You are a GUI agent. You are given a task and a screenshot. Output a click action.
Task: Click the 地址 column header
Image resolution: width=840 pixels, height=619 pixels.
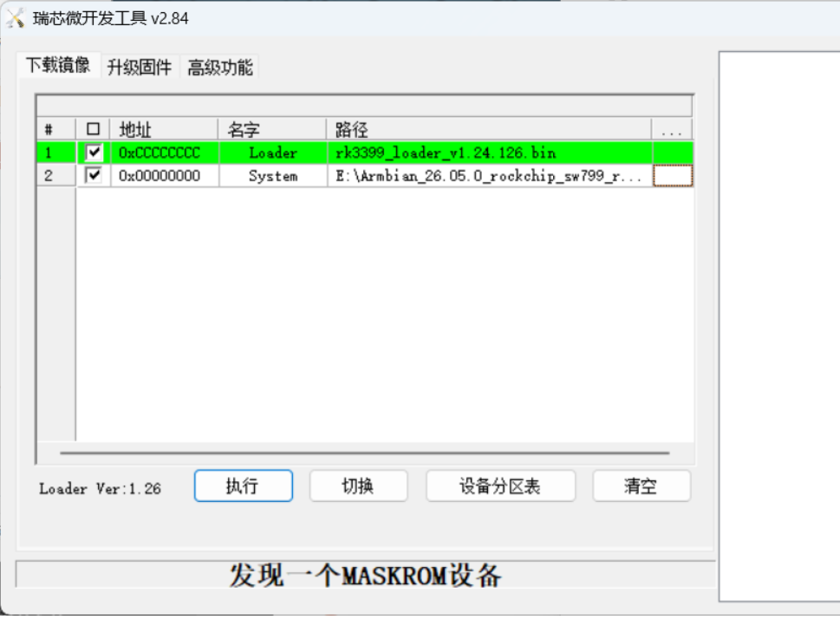164,129
